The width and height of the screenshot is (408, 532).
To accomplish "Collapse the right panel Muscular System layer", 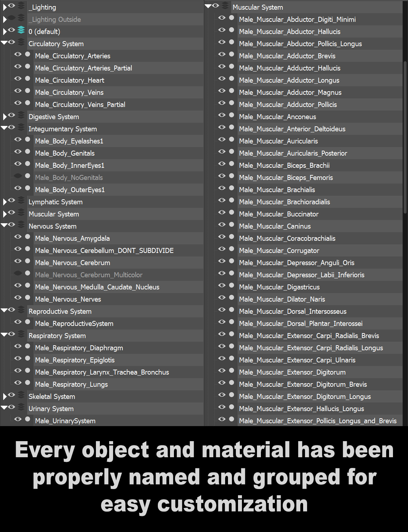I will (x=208, y=6).
